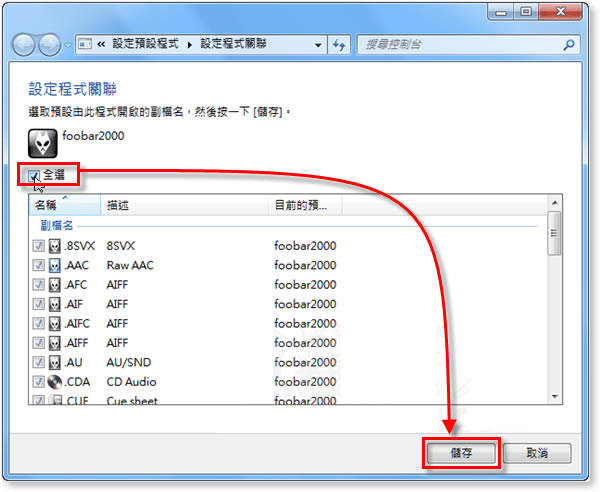The height and width of the screenshot is (492, 600).
Task: Uncheck the .AIFC extension checkbox
Action: pyautogui.click(x=38, y=324)
